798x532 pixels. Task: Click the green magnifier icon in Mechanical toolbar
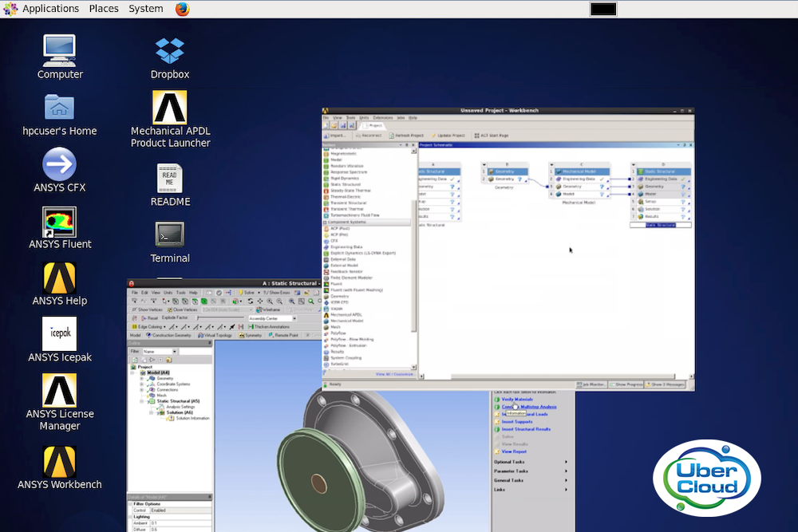click(x=311, y=301)
